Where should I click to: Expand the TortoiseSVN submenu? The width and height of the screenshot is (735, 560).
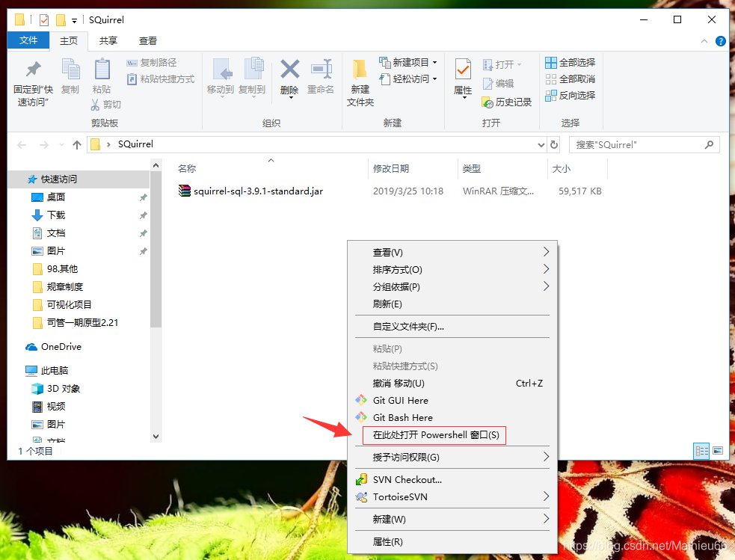(452, 496)
